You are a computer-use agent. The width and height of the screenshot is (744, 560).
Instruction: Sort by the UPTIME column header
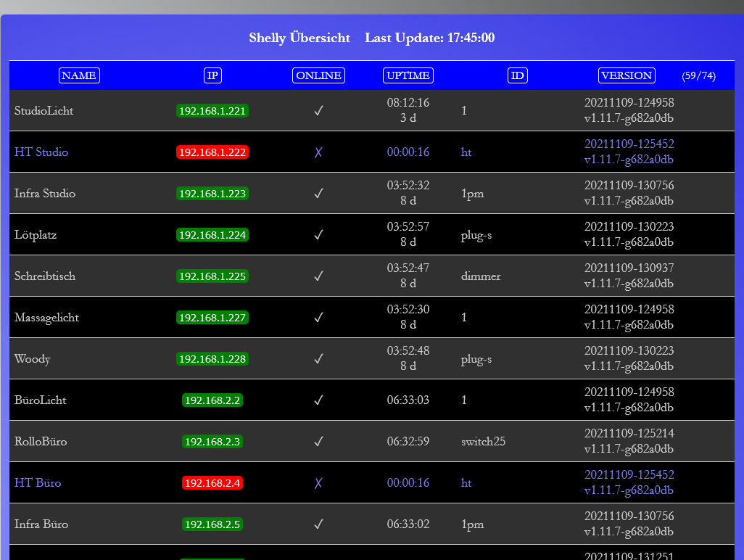408,75
